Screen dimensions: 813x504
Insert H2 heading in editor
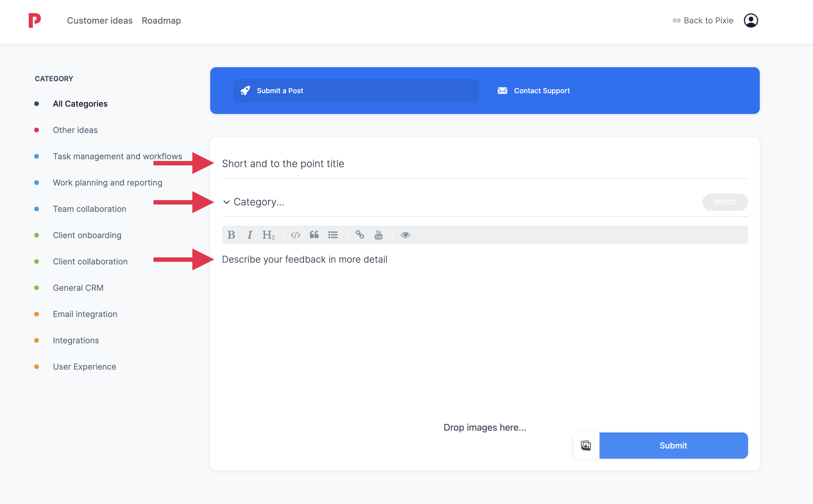268,235
